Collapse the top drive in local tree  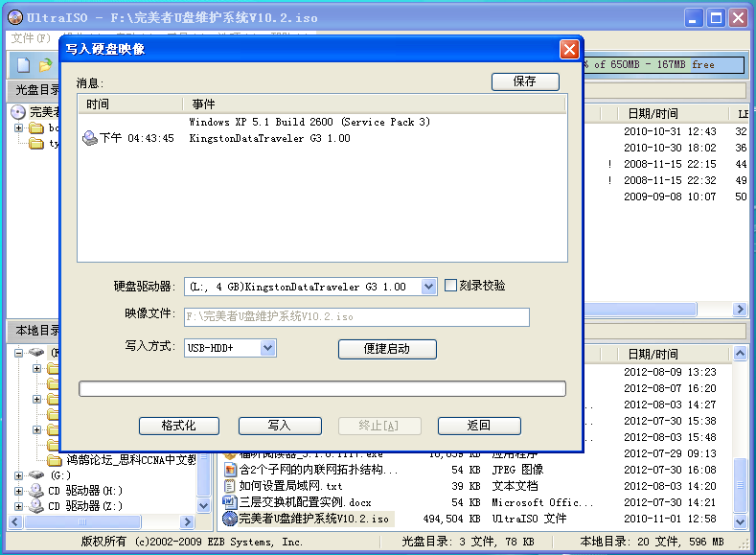tap(18, 353)
